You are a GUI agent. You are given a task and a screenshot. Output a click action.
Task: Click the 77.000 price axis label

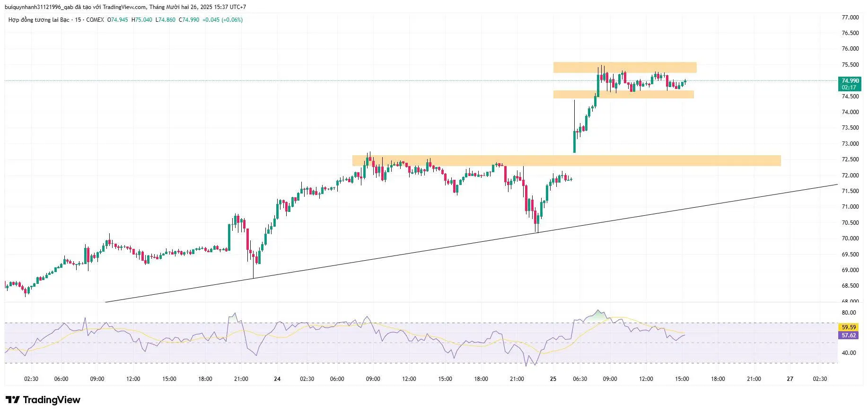tap(850, 18)
